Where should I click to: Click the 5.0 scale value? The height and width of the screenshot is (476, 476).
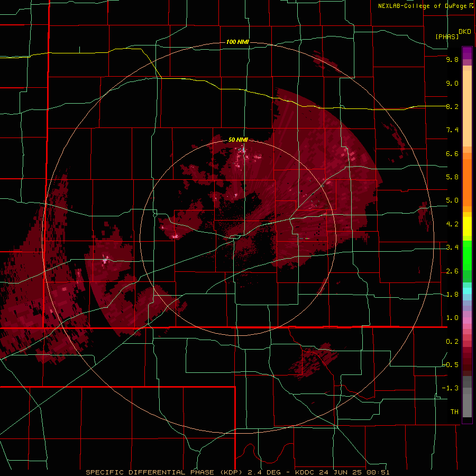[x=452, y=200]
